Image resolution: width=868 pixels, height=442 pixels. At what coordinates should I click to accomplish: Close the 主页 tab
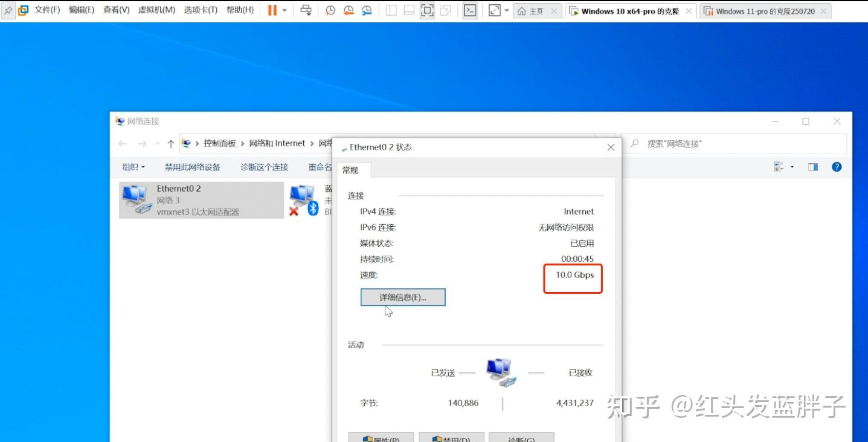pyautogui.click(x=554, y=11)
